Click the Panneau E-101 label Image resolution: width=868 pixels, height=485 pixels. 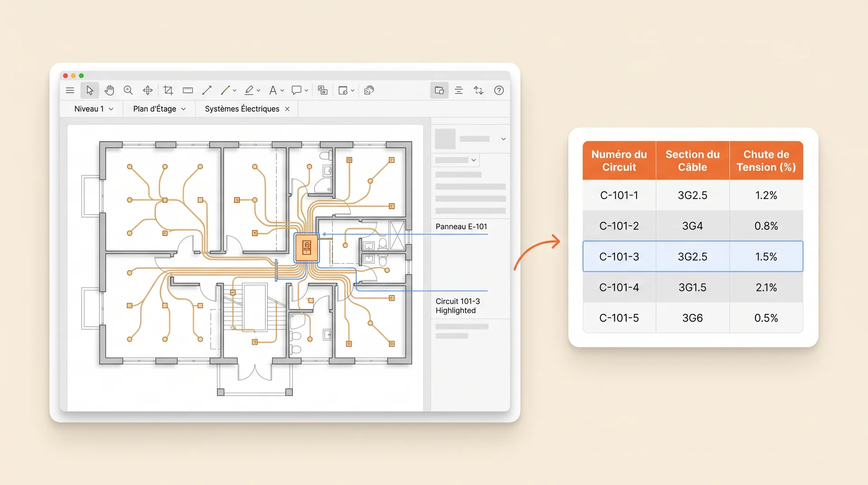click(x=461, y=227)
